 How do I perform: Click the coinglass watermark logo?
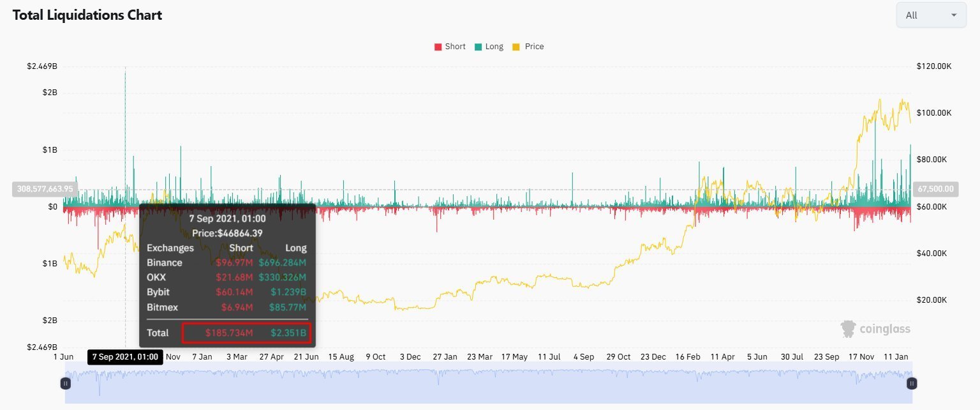pyautogui.click(x=875, y=329)
